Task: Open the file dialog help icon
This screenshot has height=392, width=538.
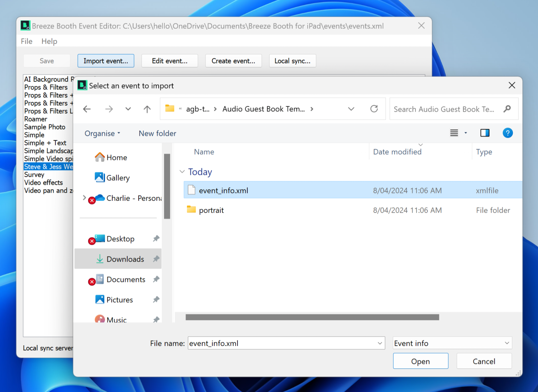Action: (x=507, y=133)
